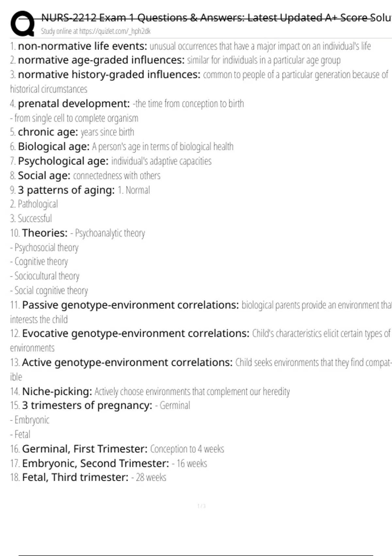Select the term non-normative life events
Viewport: 392px width, 556px height.
tap(83, 46)
